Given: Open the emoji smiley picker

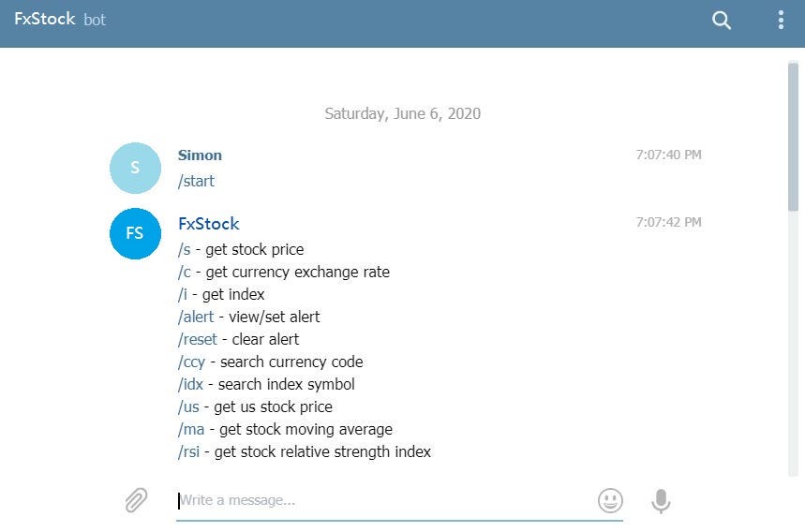Looking at the screenshot, I should [x=610, y=500].
